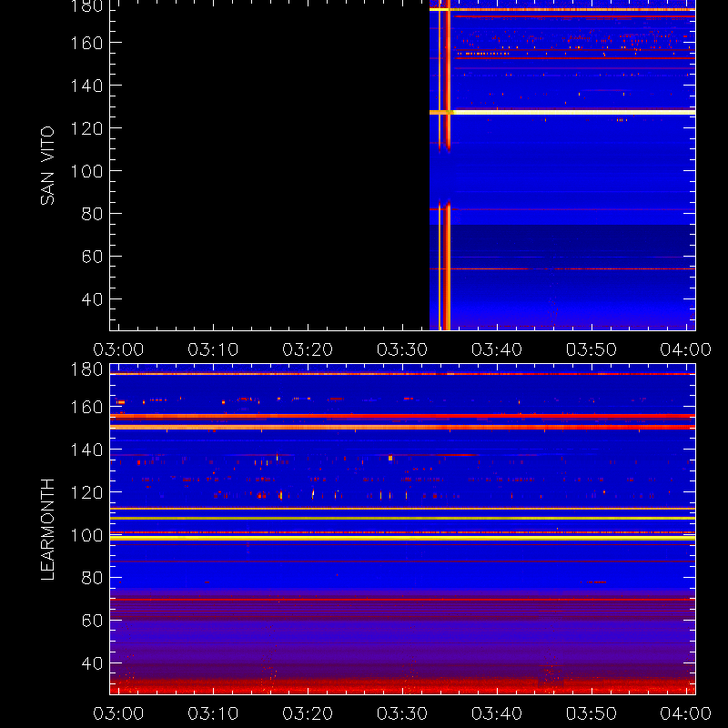
Task: Click 03:20 time label under SAN VITO plot
Action: tap(308, 349)
